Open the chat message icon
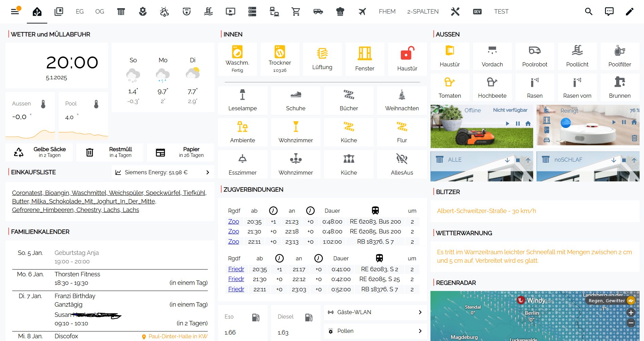The height and width of the screenshot is (341, 644). (x=609, y=12)
